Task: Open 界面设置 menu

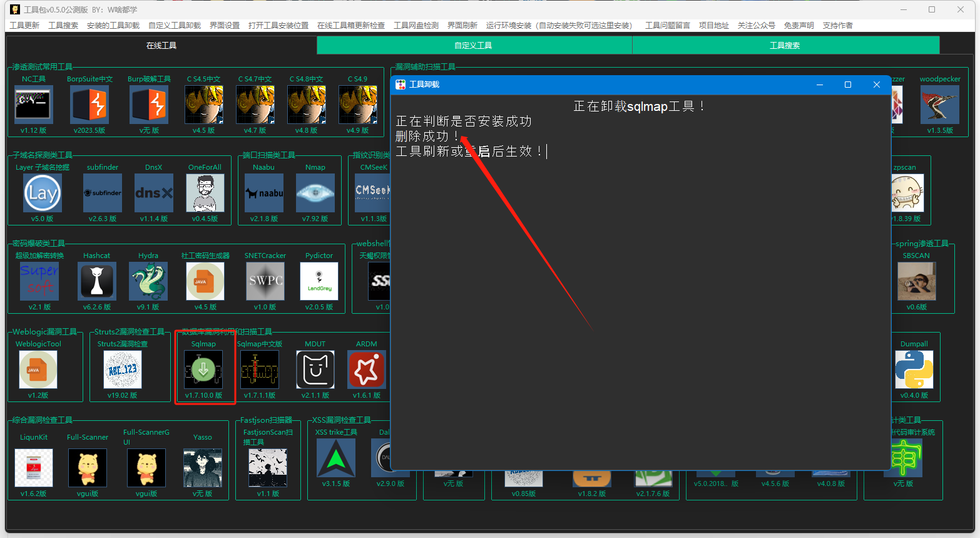Action: pos(225,26)
